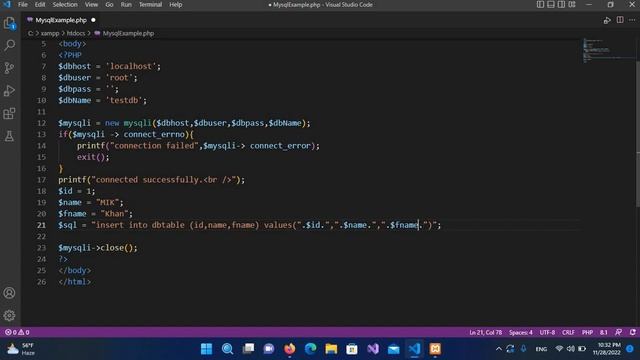This screenshot has height=360, width=640.
Task: Open the Edit menu
Action: pyautogui.click(x=40, y=4)
